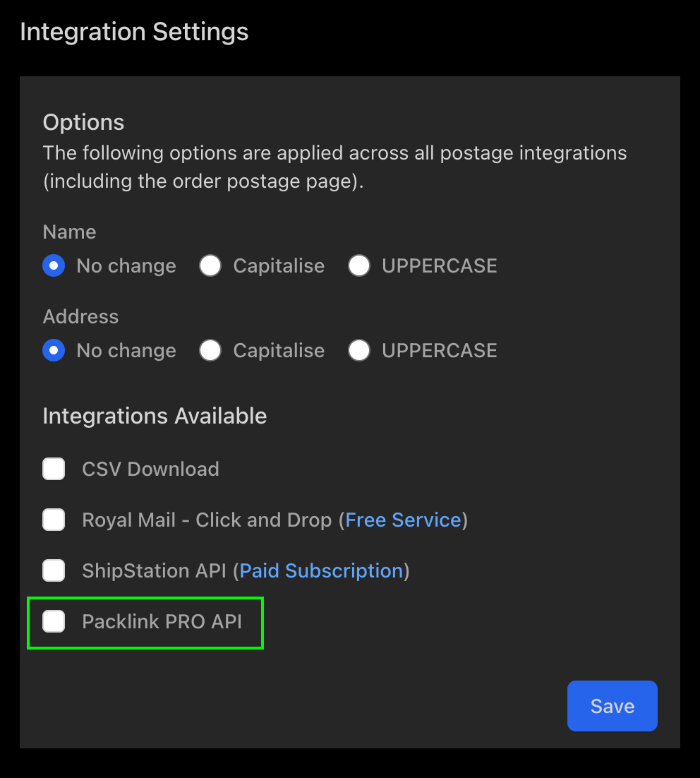Set Address formatting to UPPERCASE
The image size is (700, 778).
point(359,350)
